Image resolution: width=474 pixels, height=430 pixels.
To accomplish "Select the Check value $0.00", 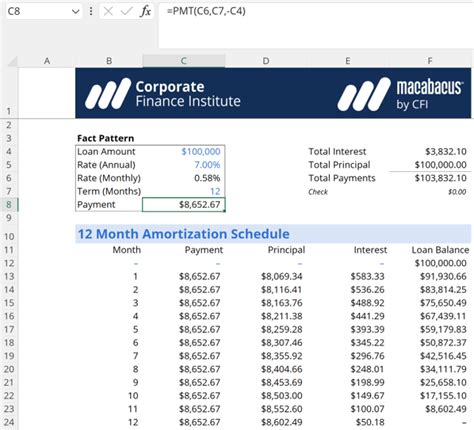I will (457, 192).
